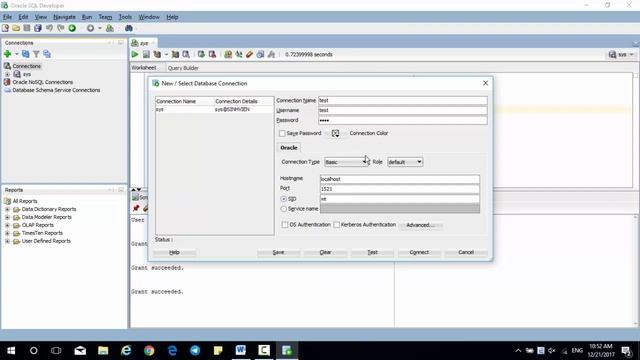Open a file using the folder icon
Image resolution: width=640 pixels, height=360 pixels.
[16, 28]
